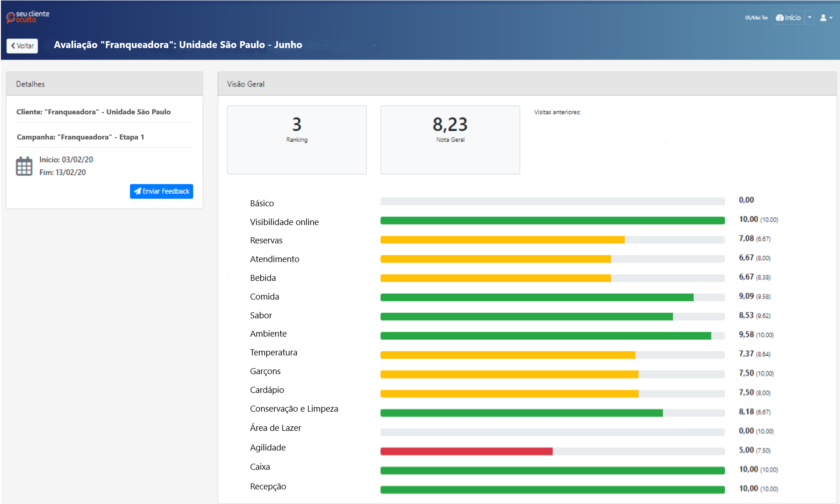Go to the Início dashboard
The width and height of the screenshot is (840, 504).
point(788,18)
